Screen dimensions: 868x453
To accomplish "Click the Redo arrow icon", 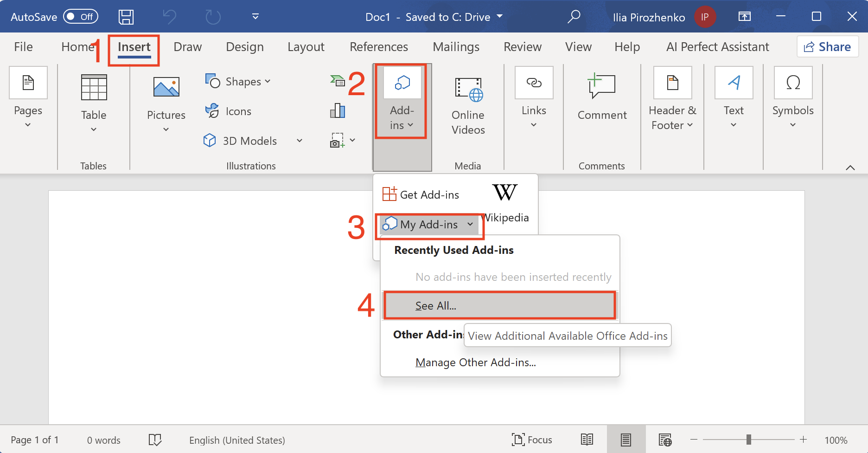I will 213,17.
